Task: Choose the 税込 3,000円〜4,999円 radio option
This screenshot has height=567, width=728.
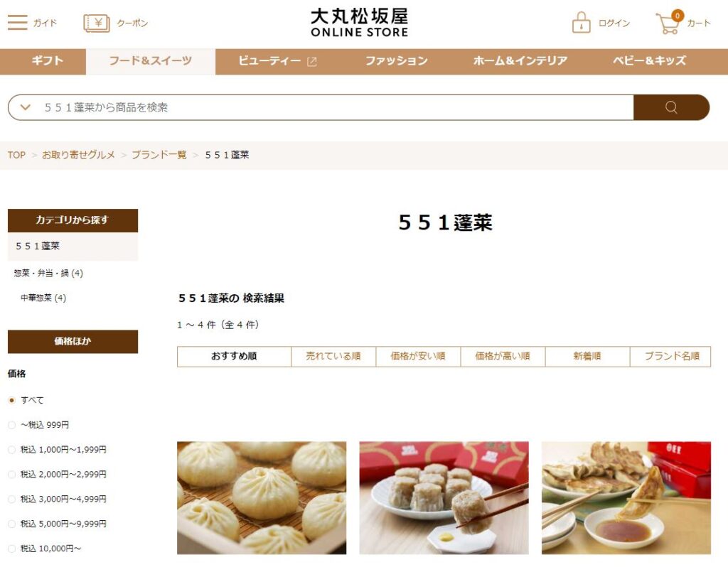Action: pyautogui.click(x=12, y=499)
